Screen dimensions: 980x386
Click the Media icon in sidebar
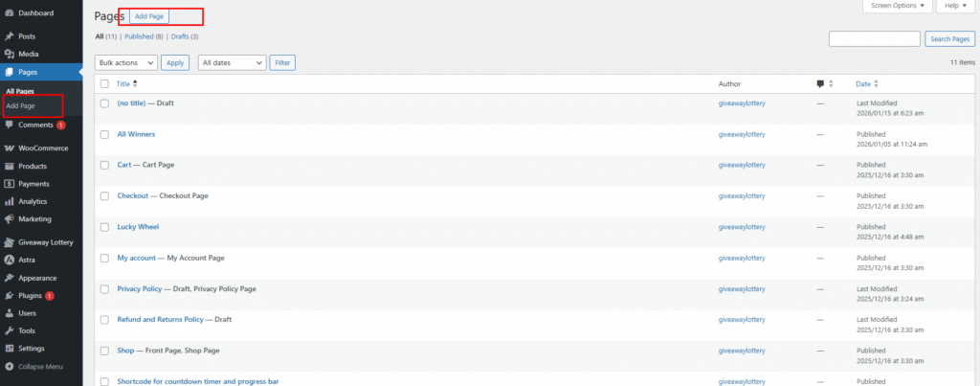pyautogui.click(x=9, y=54)
